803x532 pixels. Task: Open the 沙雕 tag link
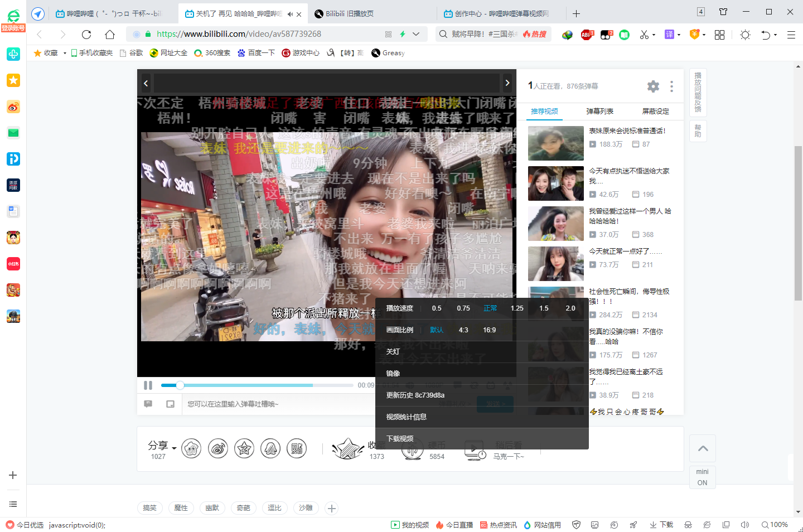pos(306,508)
